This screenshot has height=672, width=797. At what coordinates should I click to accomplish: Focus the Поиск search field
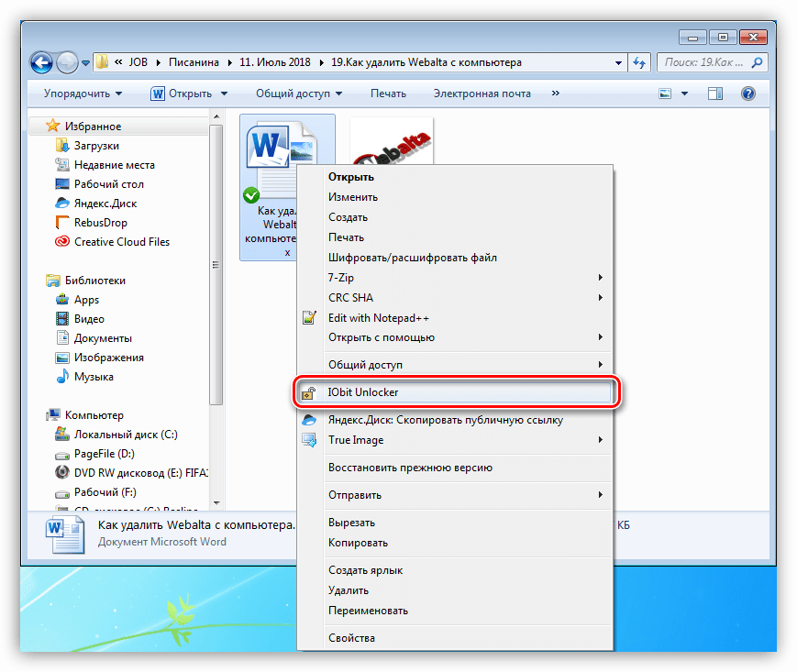pos(712,62)
